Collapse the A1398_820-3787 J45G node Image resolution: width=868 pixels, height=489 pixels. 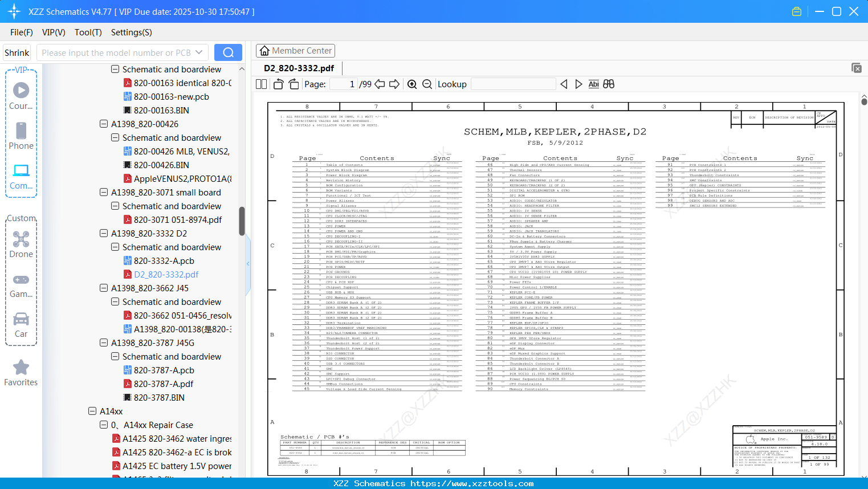click(104, 343)
